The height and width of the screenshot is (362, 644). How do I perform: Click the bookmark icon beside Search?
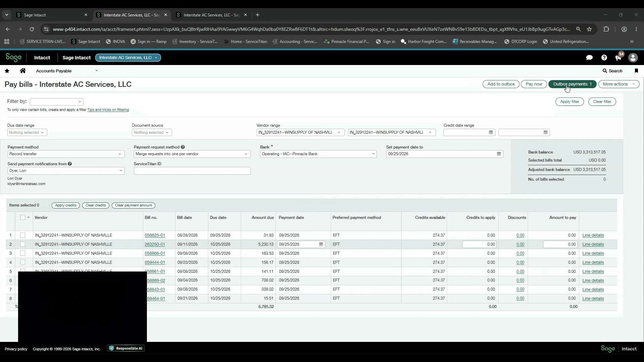tap(636, 71)
